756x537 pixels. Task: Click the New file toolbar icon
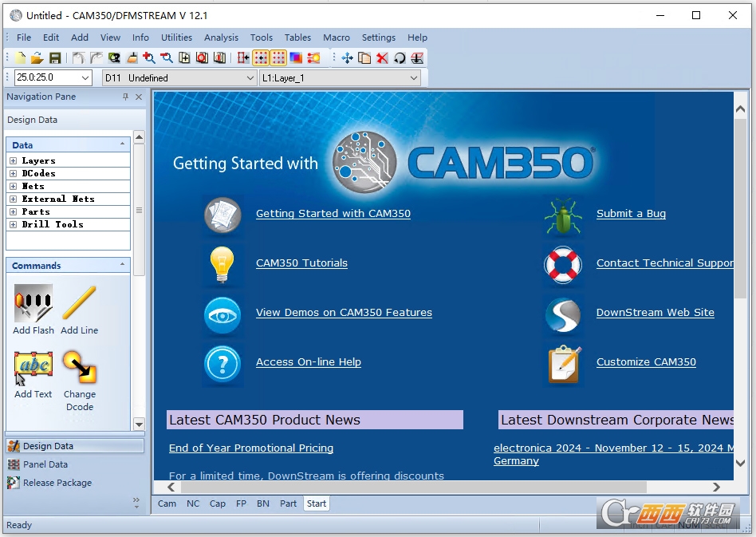pos(20,58)
